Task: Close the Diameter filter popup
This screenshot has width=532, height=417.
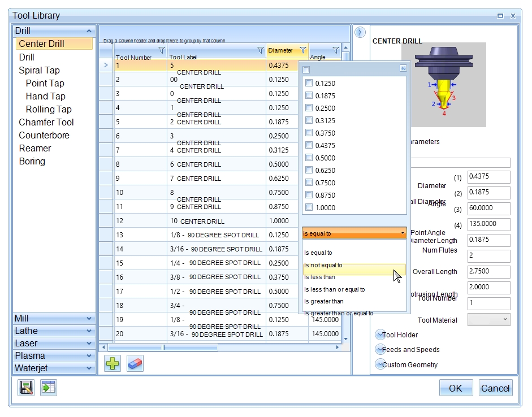Action: click(x=403, y=68)
